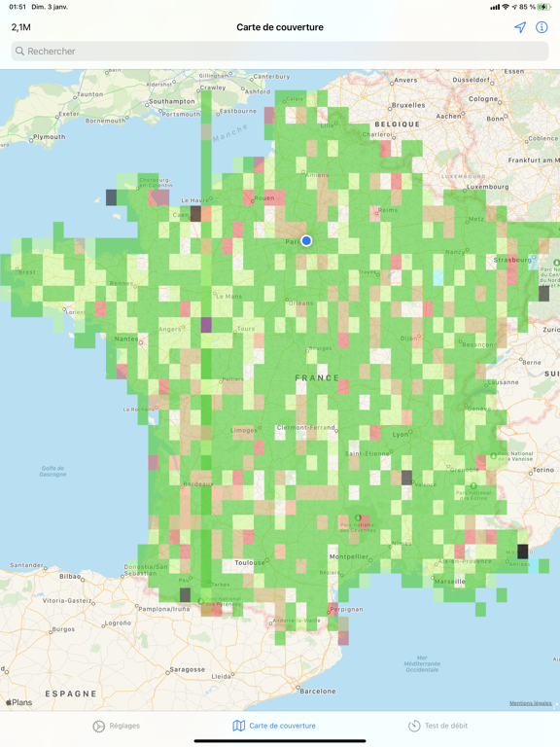Click the Orléans city label
The image size is (560, 747).
pyautogui.click(x=301, y=303)
